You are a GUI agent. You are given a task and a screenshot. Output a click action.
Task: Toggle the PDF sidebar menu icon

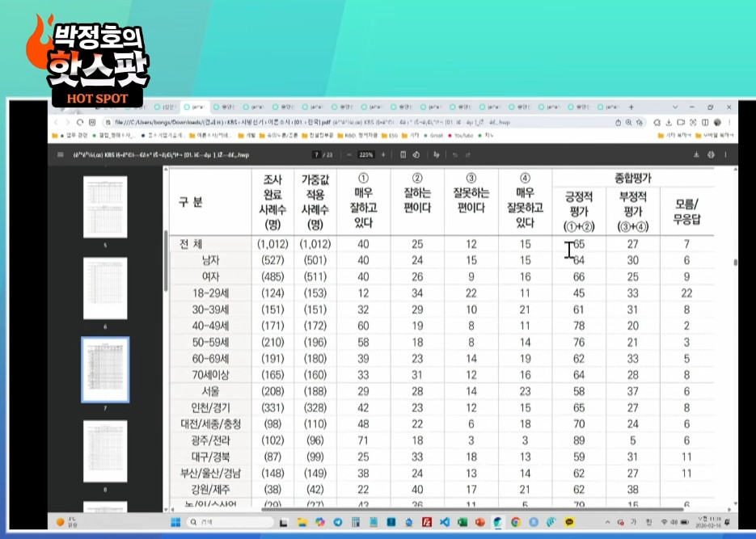point(60,154)
